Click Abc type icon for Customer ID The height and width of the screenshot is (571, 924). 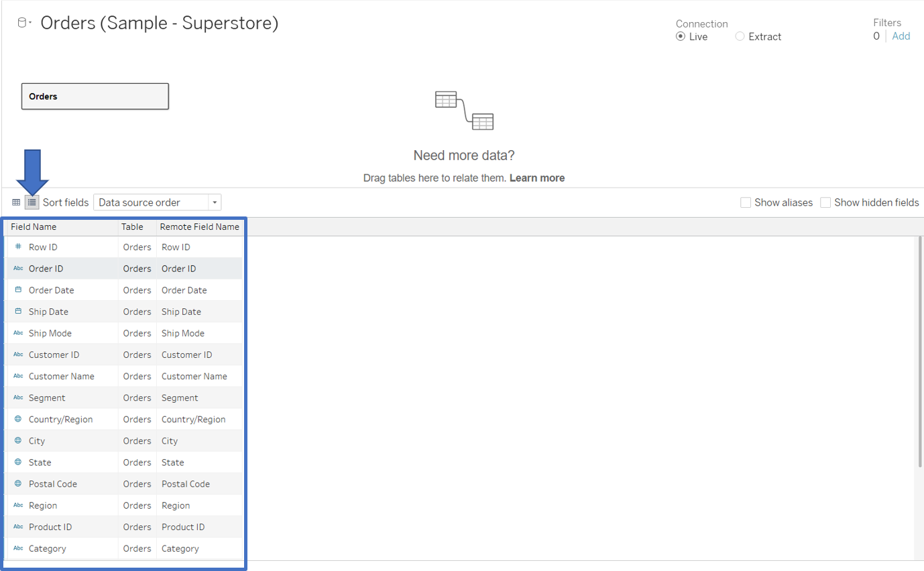click(18, 355)
